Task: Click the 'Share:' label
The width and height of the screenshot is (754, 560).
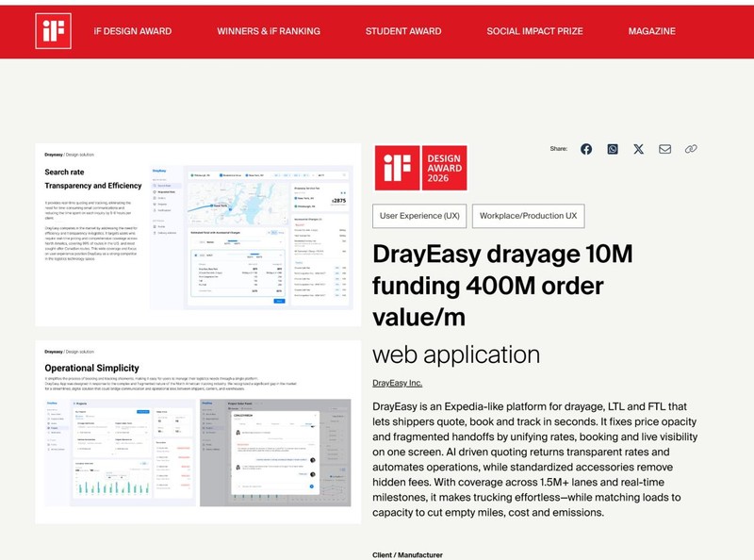Action: (x=559, y=149)
